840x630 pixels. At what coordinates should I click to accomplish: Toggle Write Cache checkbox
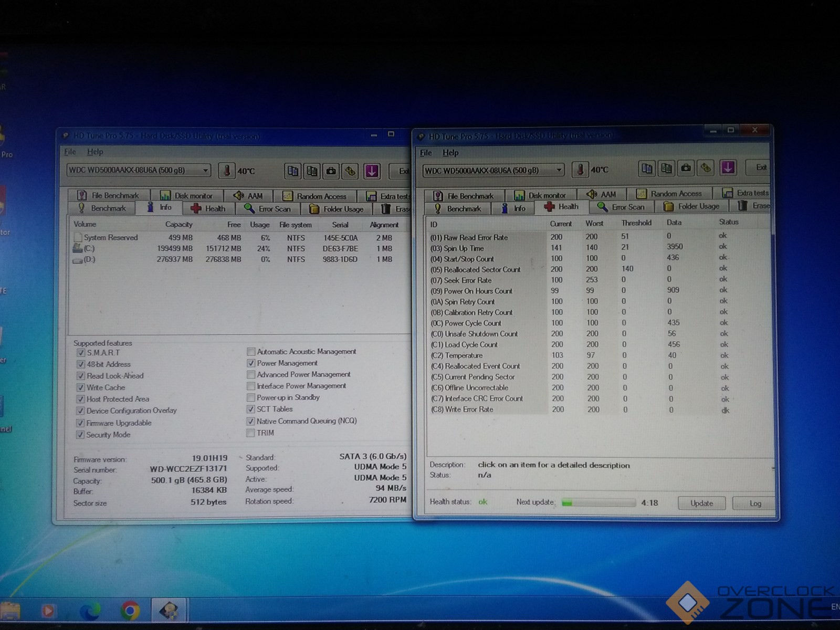[80, 387]
